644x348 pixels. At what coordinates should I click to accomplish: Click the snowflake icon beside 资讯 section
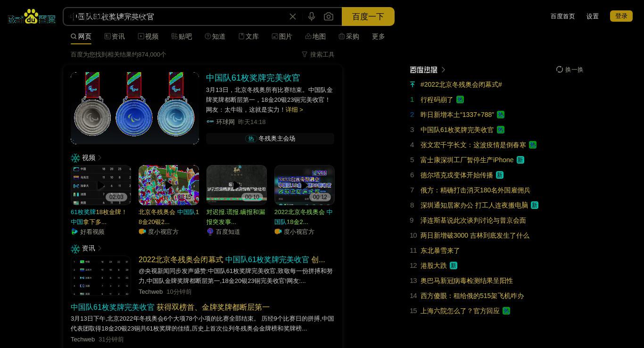click(x=75, y=249)
